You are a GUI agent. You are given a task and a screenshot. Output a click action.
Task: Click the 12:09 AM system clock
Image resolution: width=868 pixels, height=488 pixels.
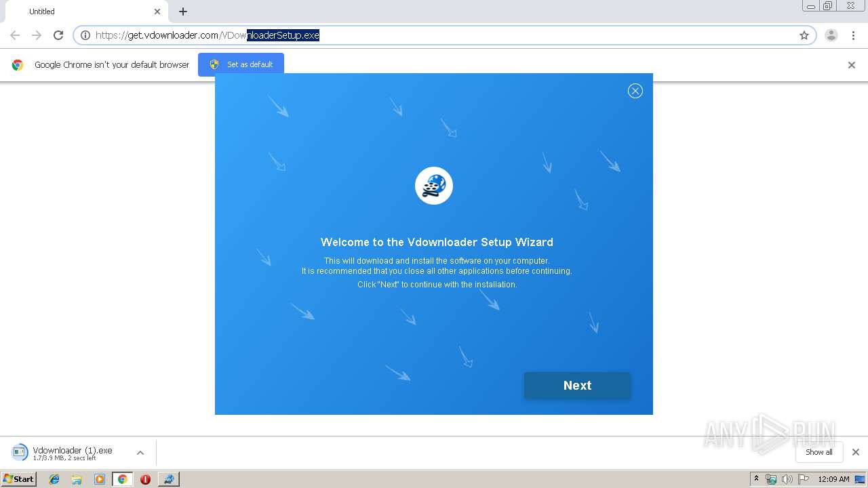(x=833, y=479)
